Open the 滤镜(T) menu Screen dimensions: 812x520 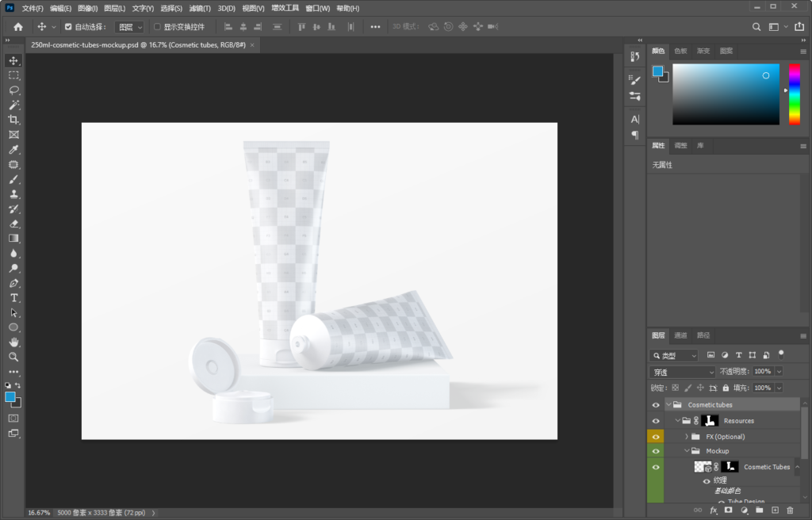[200, 8]
